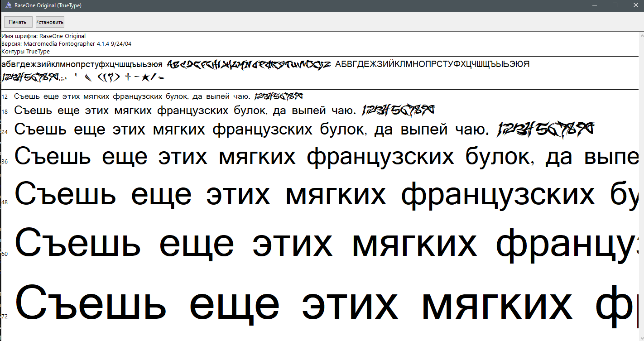Click the Печать (Print) button
Viewport: 644px width, 341px height.
(x=18, y=22)
